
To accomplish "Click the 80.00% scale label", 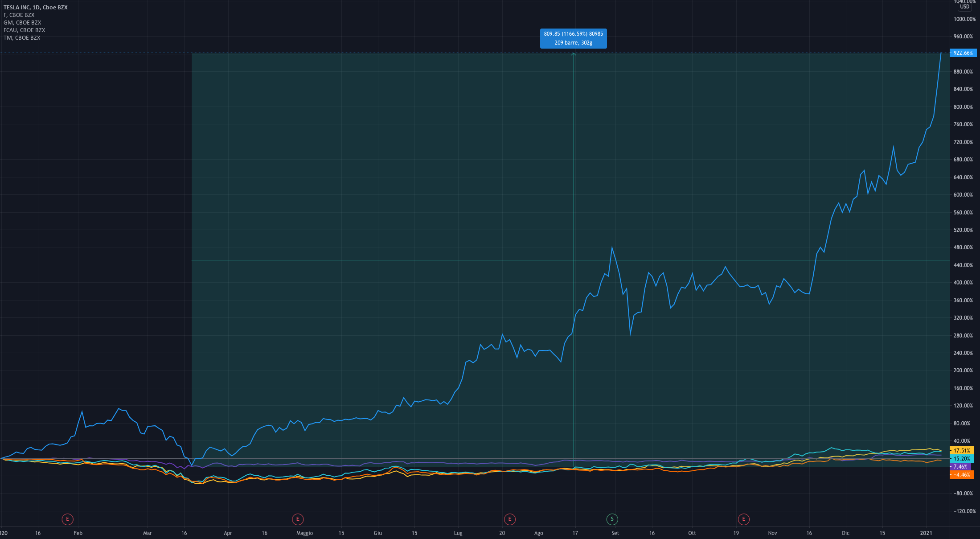I will click(x=962, y=424).
